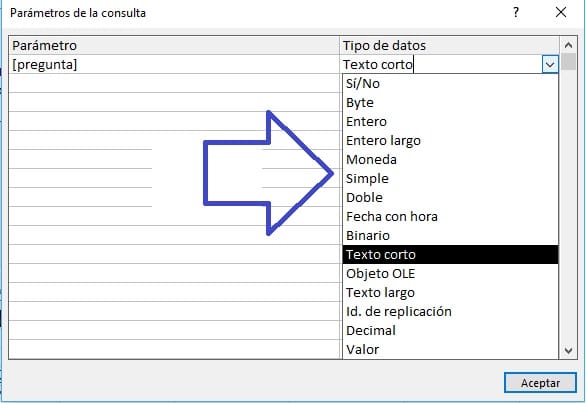Select the Byte data type
Screen dimensions: 586x403
pos(450,102)
